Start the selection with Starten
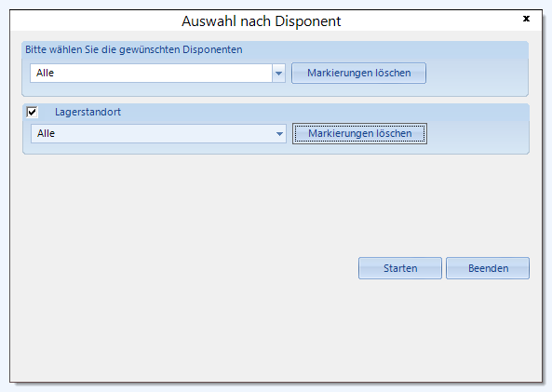 pyautogui.click(x=400, y=268)
